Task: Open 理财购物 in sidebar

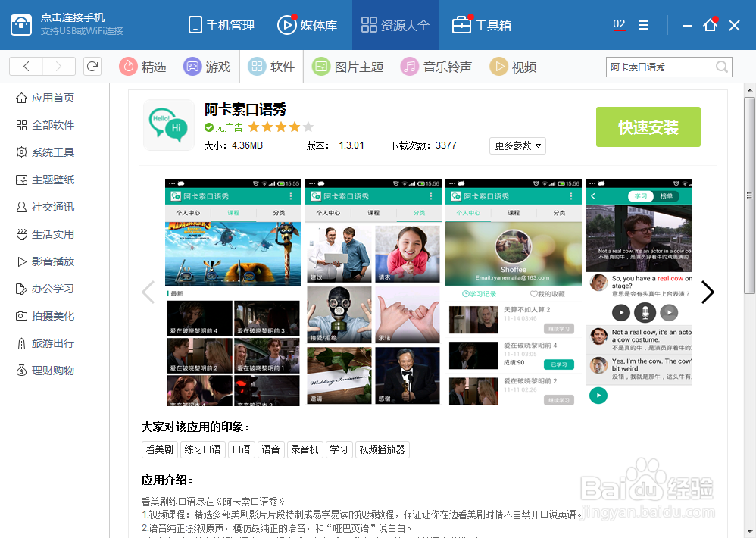Action: pyautogui.click(x=45, y=371)
